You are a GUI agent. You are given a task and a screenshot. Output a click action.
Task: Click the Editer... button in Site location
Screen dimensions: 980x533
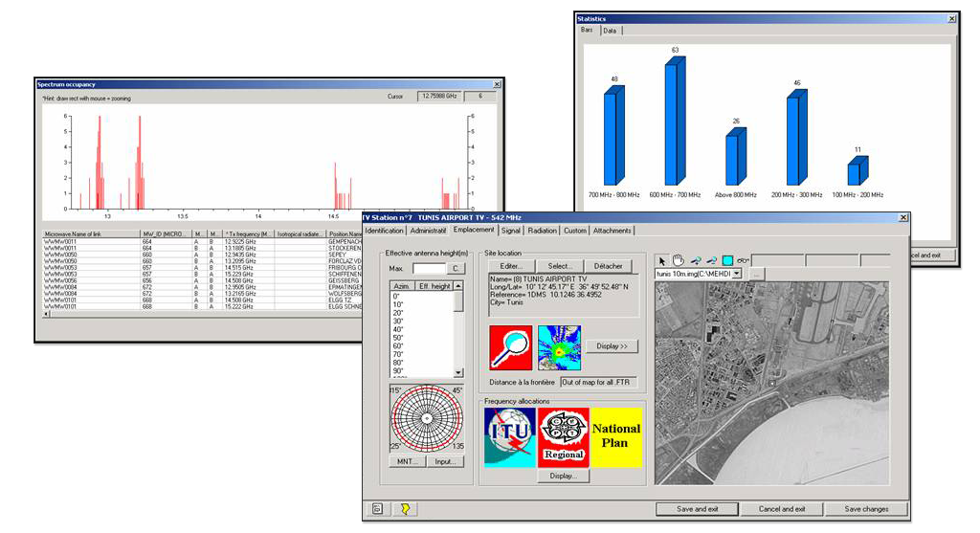[511, 266]
